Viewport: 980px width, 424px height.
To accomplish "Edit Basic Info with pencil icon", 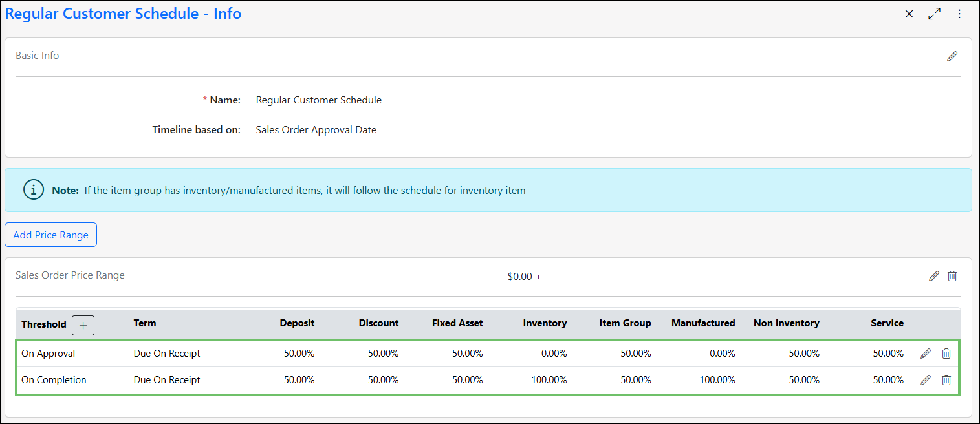I will (952, 56).
